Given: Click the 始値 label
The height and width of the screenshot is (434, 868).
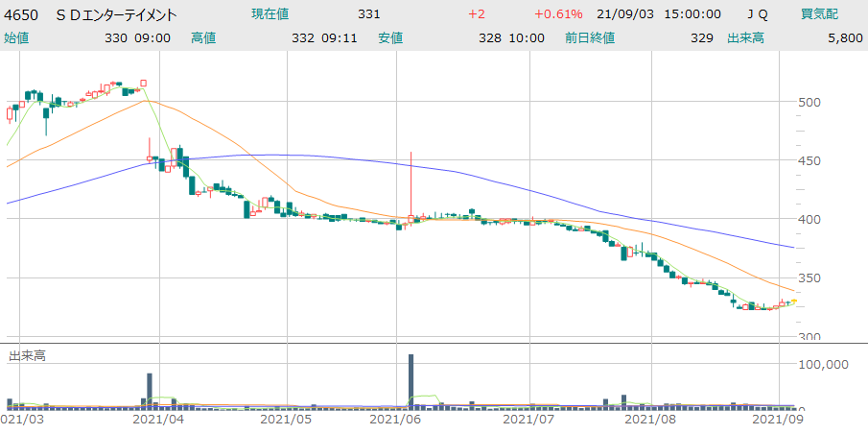Looking at the screenshot, I should (16, 37).
